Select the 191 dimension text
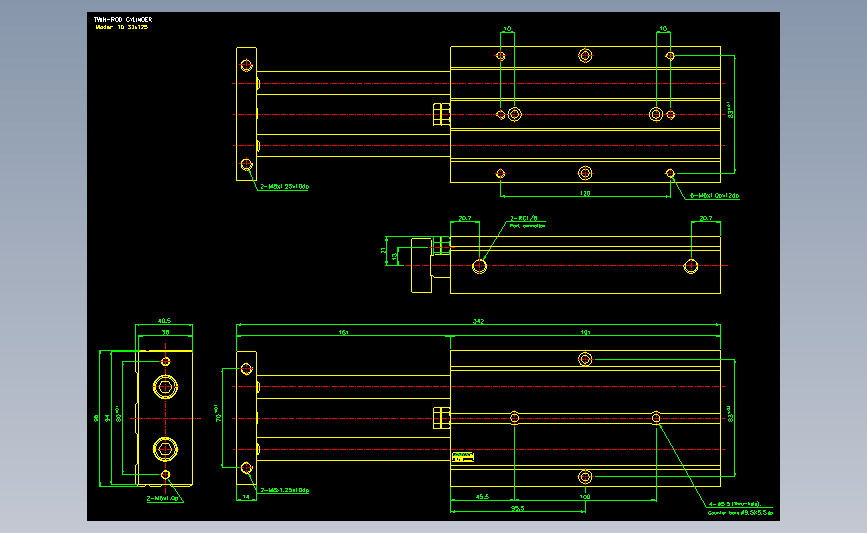Viewport: 867px width, 533px height. 585,332
